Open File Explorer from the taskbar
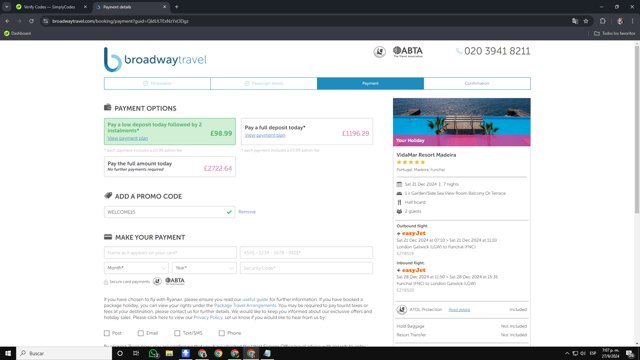 (169, 353)
